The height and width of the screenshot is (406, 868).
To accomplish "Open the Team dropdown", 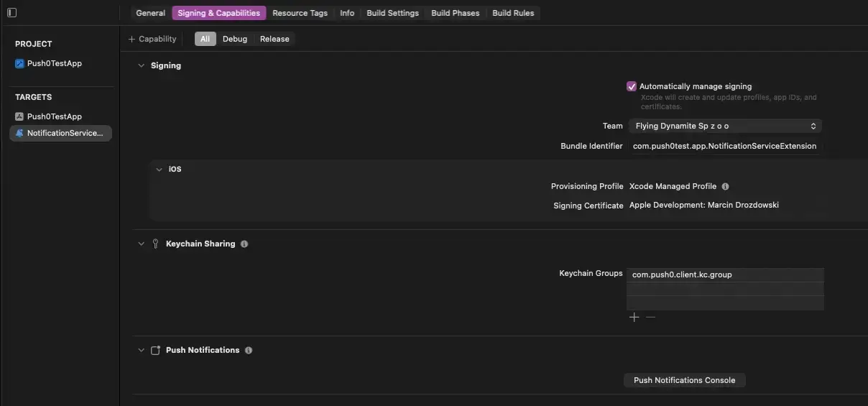I will pos(725,126).
